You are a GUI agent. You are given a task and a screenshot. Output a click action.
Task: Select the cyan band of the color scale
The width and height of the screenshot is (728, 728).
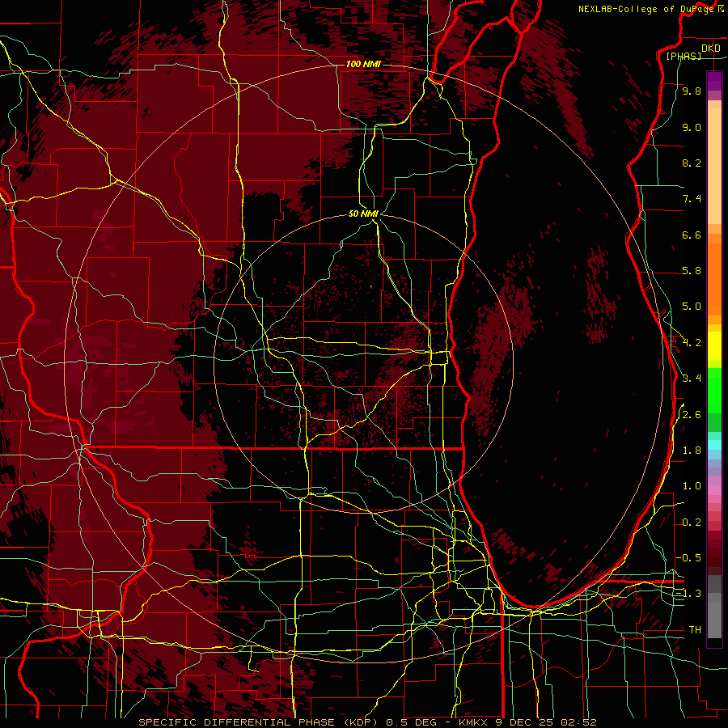[714, 445]
